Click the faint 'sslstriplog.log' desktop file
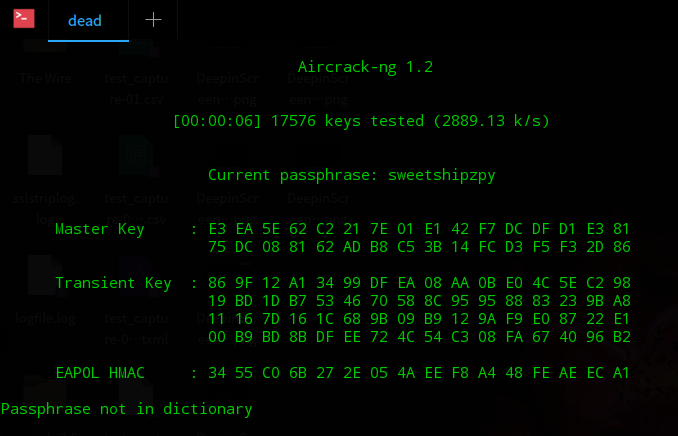The height and width of the screenshot is (436, 678). (x=45, y=209)
